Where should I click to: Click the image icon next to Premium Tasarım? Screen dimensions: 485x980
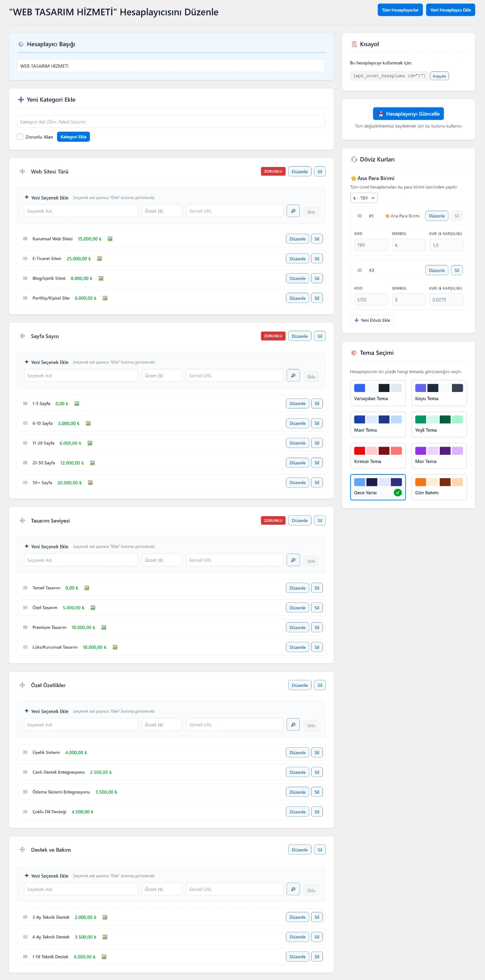pos(104,628)
